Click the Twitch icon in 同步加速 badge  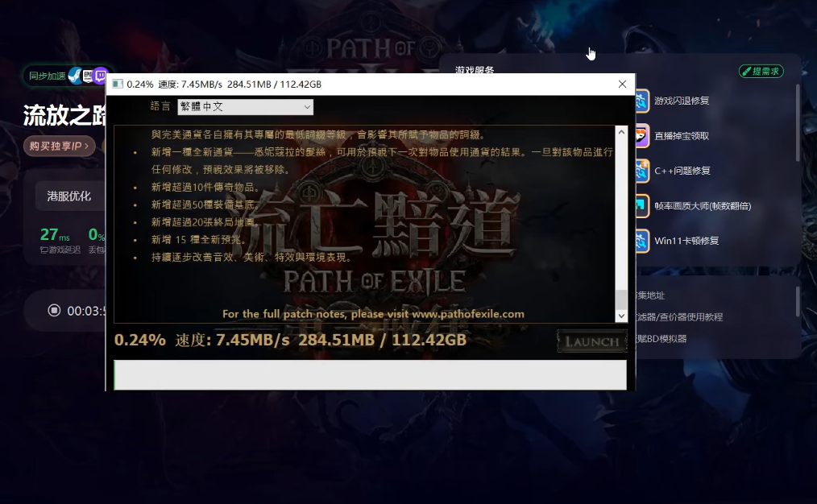(100, 76)
